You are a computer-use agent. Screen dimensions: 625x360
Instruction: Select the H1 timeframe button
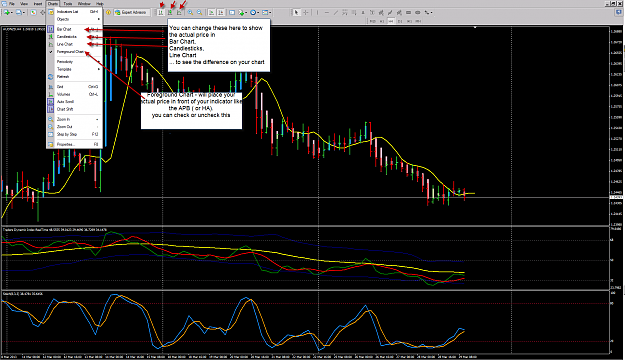pos(382,21)
